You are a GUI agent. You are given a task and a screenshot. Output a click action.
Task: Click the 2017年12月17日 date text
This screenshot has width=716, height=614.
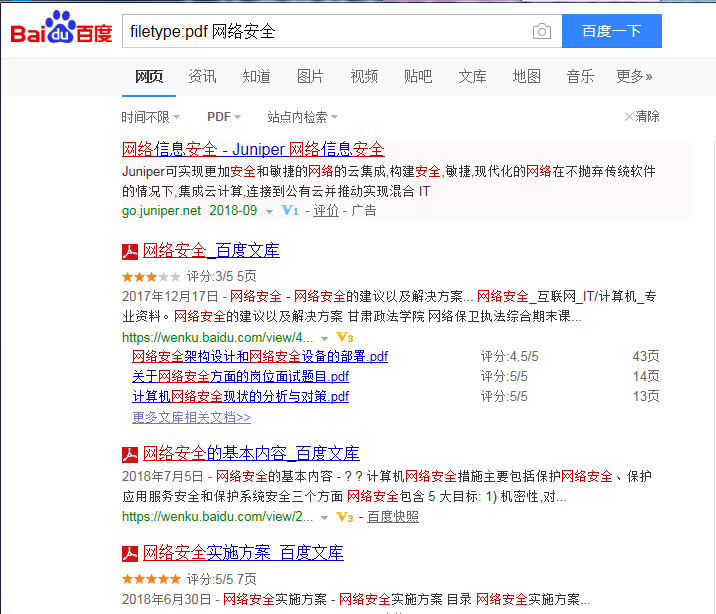tap(170, 296)
